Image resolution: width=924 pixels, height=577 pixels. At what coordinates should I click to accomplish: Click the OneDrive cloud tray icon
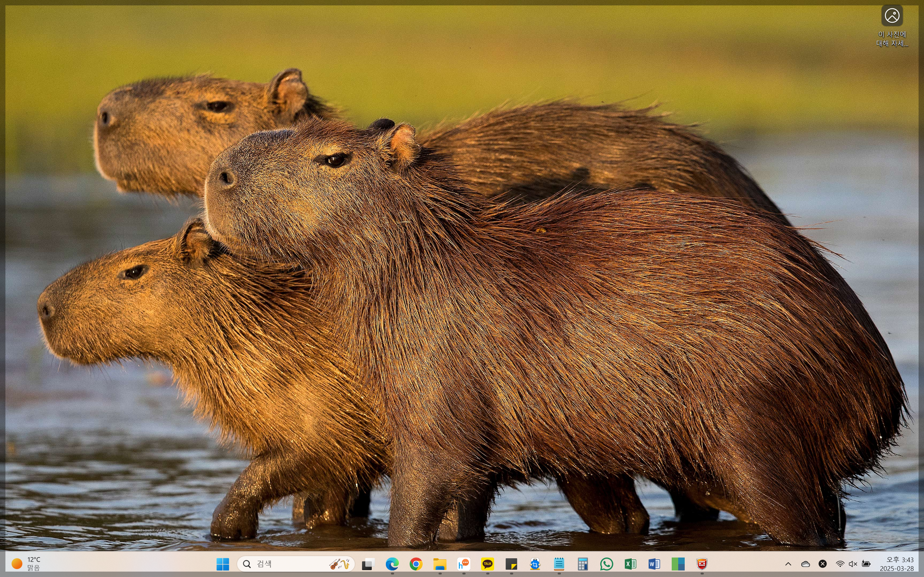(x=805, y=564)
